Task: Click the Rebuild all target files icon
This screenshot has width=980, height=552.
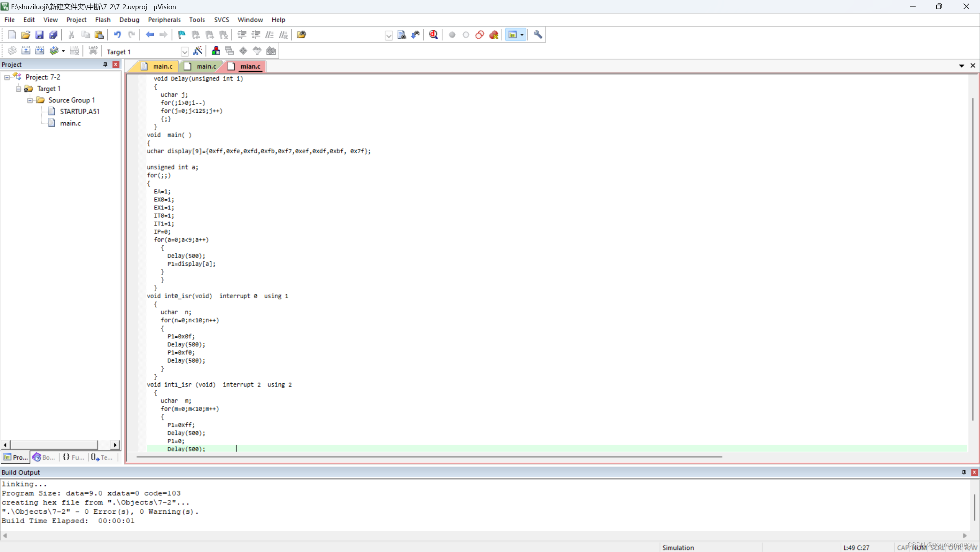Action: pos(39,51)
